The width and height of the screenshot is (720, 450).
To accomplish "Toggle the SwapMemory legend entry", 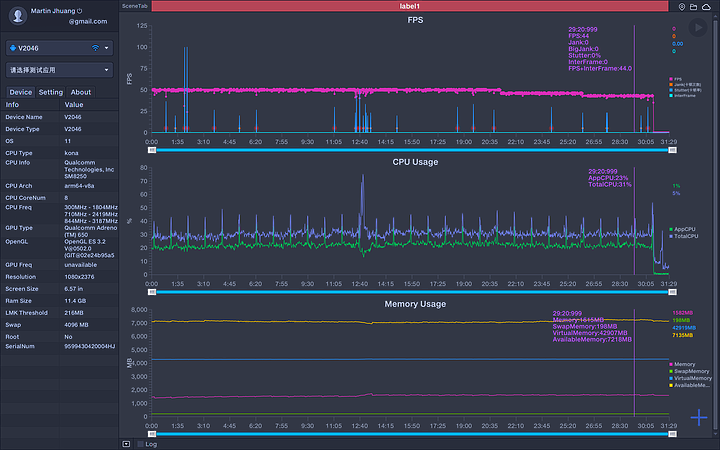I will (x=689, y=371).
